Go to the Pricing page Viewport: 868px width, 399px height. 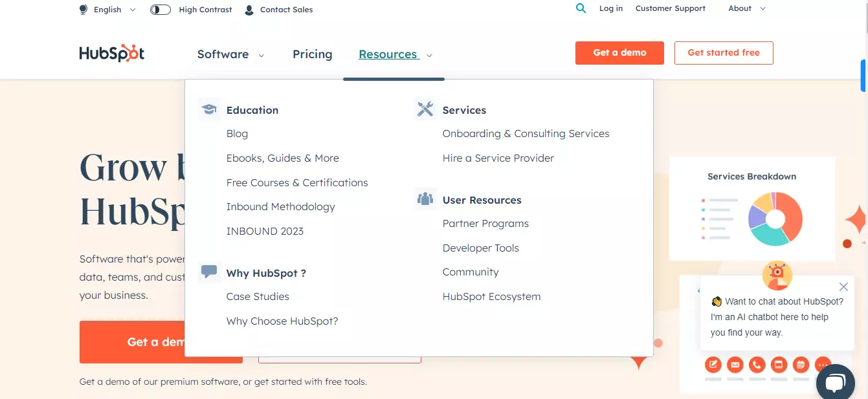[313, 54]
